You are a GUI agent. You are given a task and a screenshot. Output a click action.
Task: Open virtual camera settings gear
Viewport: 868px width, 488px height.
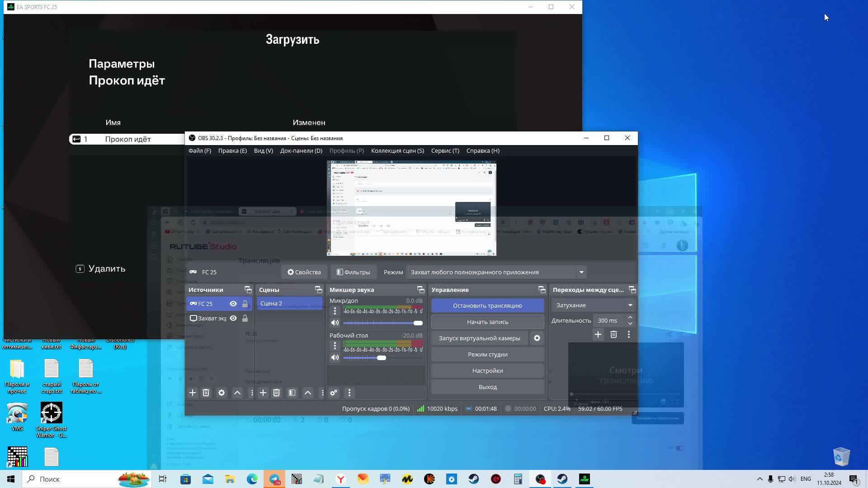click(x=537, y=338)
